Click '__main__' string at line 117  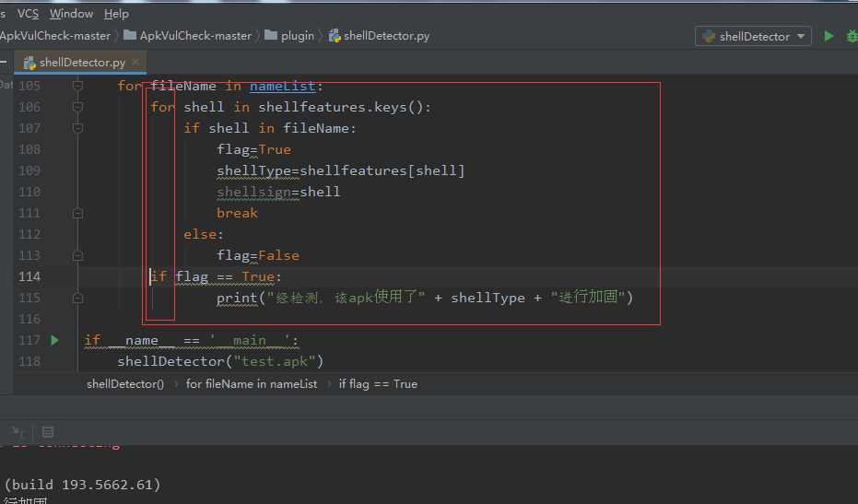250,340
